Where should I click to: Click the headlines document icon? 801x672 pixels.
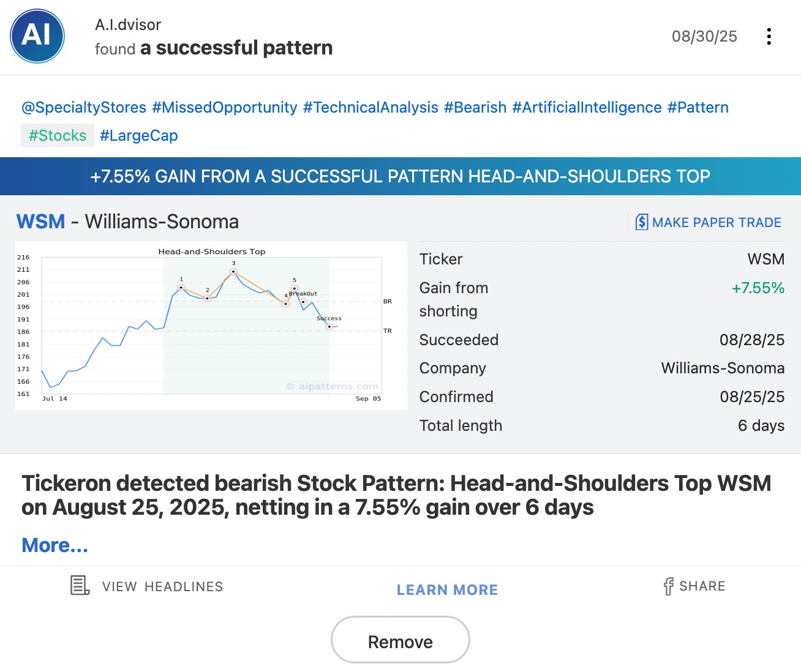tap(80, 586)
